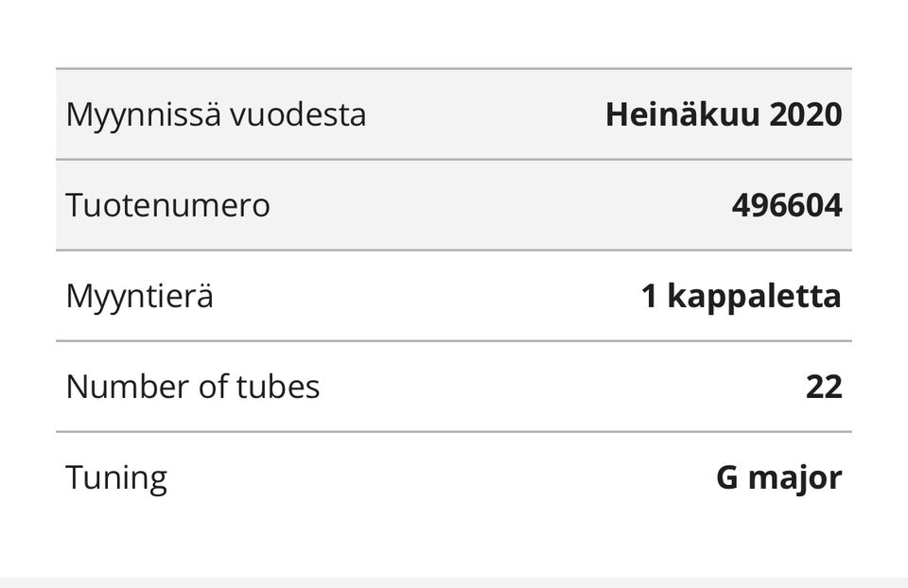
Task: Click the "Myynnissä vuodesta" label
Action: click(216, 115)
